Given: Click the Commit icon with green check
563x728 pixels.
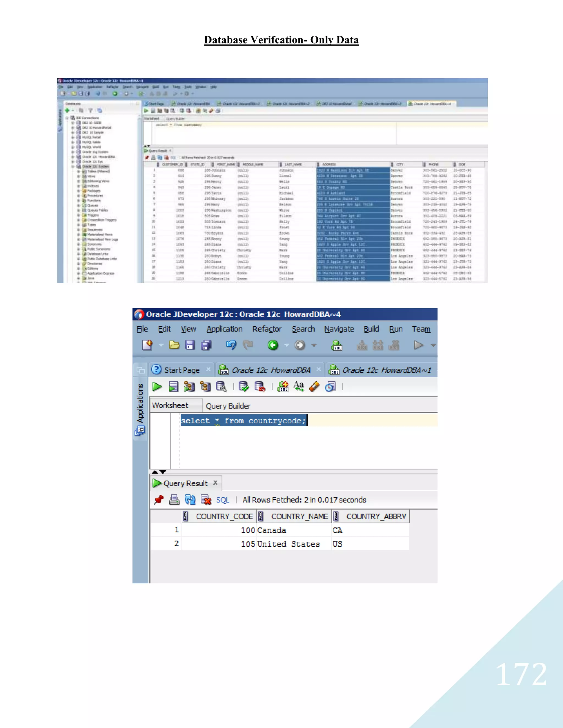Looking at the screenshot, I should coord(244,387).
